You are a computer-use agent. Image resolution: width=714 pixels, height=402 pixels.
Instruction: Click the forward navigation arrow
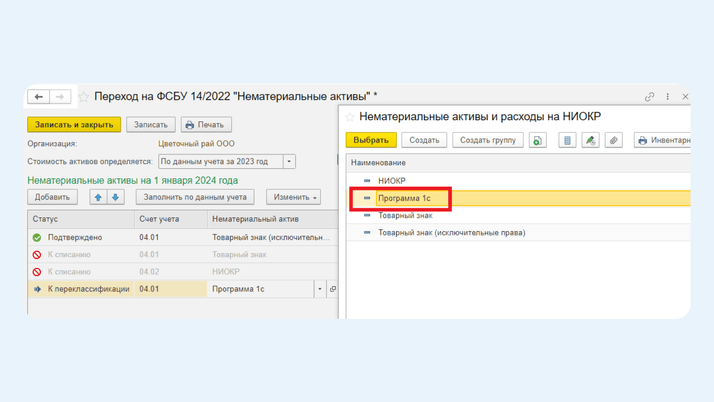point(60,97)
